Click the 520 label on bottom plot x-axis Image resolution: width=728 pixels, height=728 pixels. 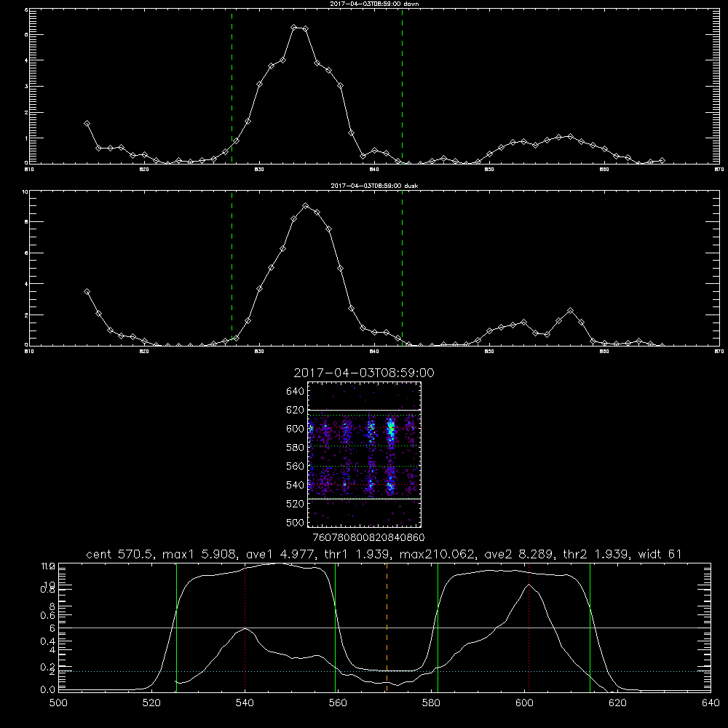[152, 703]
